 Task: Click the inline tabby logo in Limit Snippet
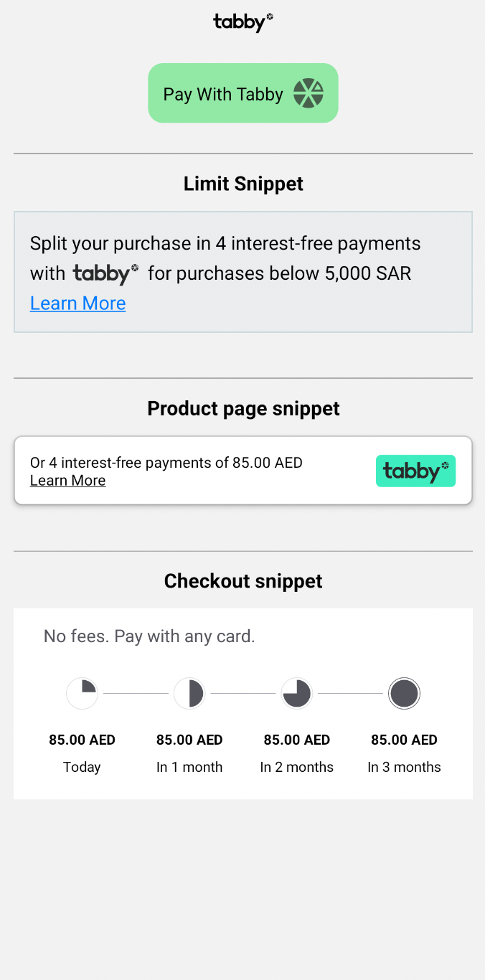click(x=105, y=274)
